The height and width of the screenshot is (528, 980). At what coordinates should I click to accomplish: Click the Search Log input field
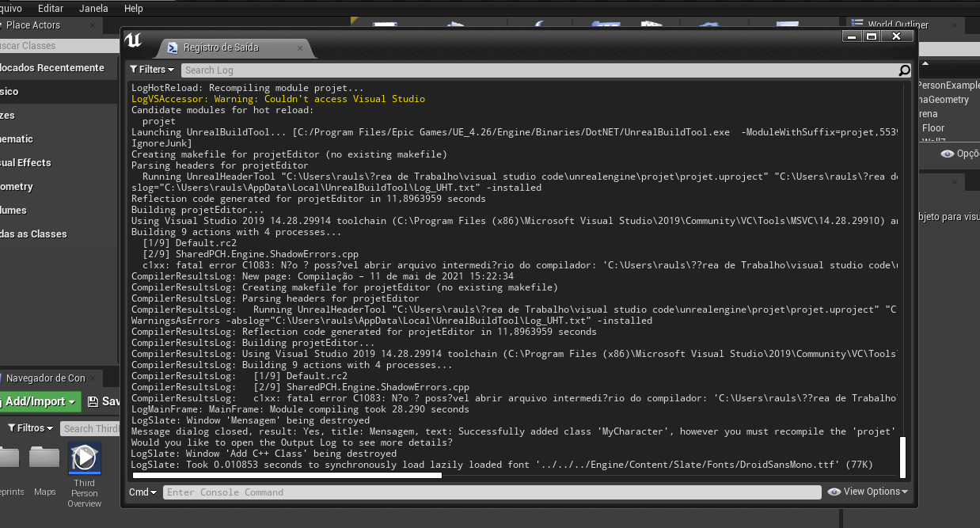click(x=540, y=70)
